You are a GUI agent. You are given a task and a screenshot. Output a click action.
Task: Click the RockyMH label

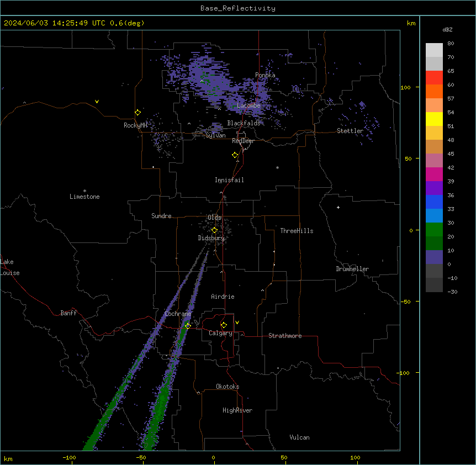coord(135,125)
